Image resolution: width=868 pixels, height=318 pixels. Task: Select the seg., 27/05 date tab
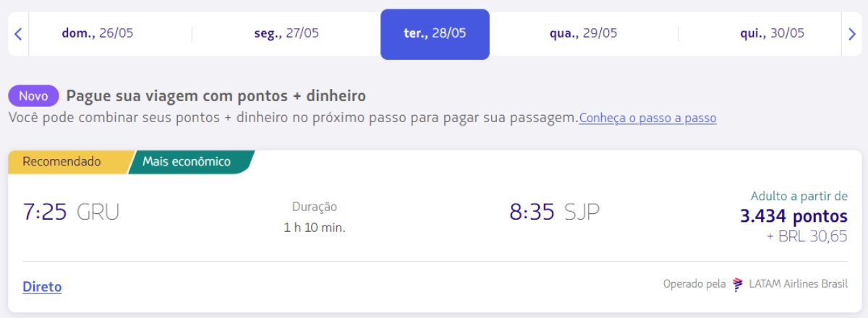(286, 33)
